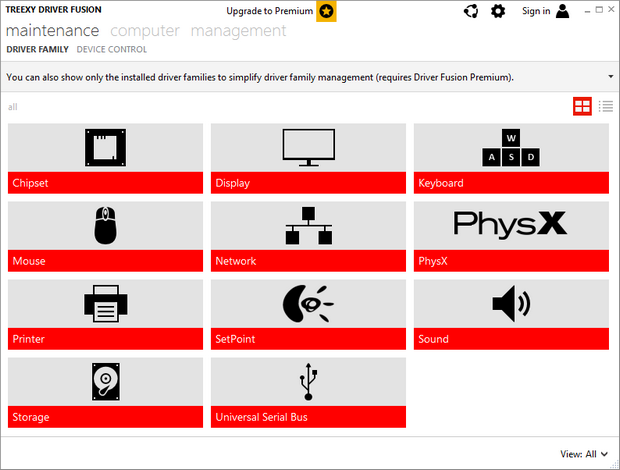Click the Upgrade to Premium star icon

click(x=326, y=11)
